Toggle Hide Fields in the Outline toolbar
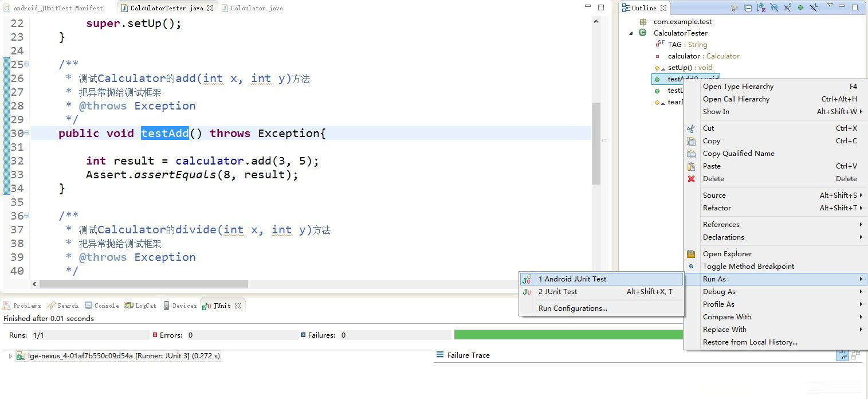The width and height of the screenshot is (868, 399). tap(774, 8)
